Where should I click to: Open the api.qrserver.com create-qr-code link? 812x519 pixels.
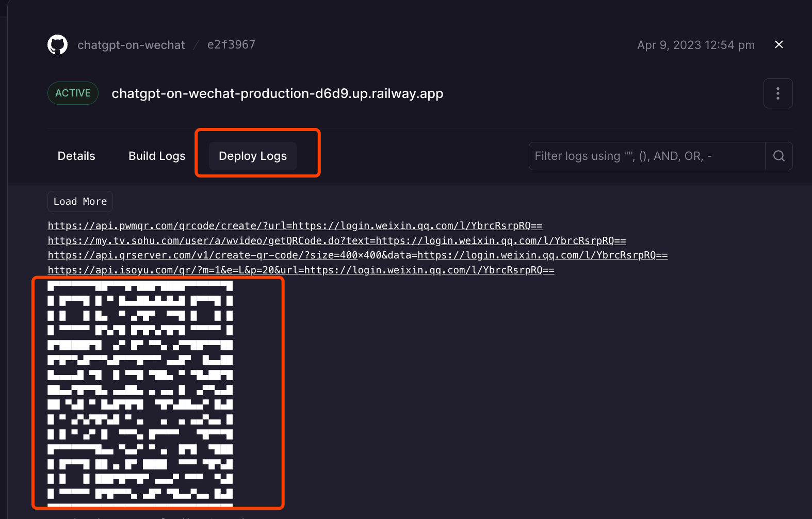[x=358, y=255]
